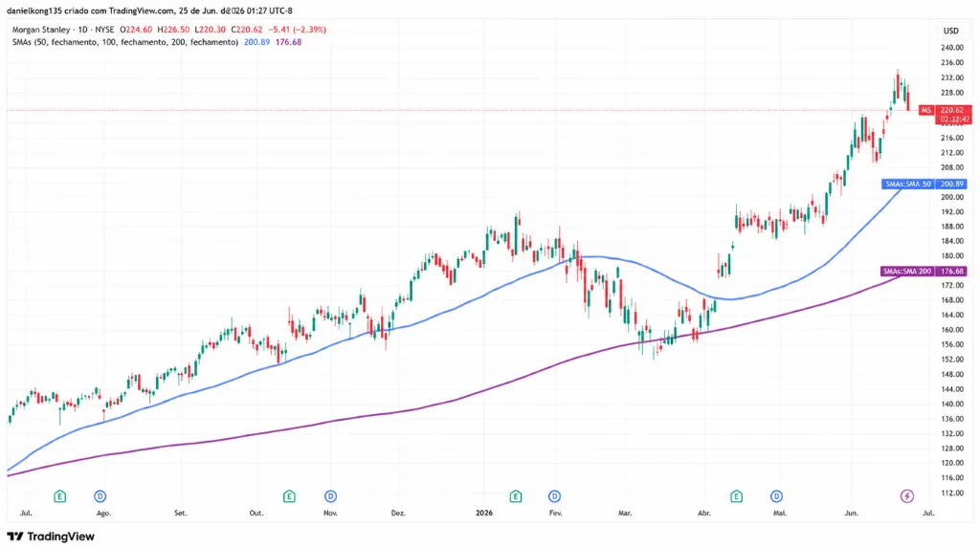
Task: Open the USD currency selector
Action: point(950,31)
